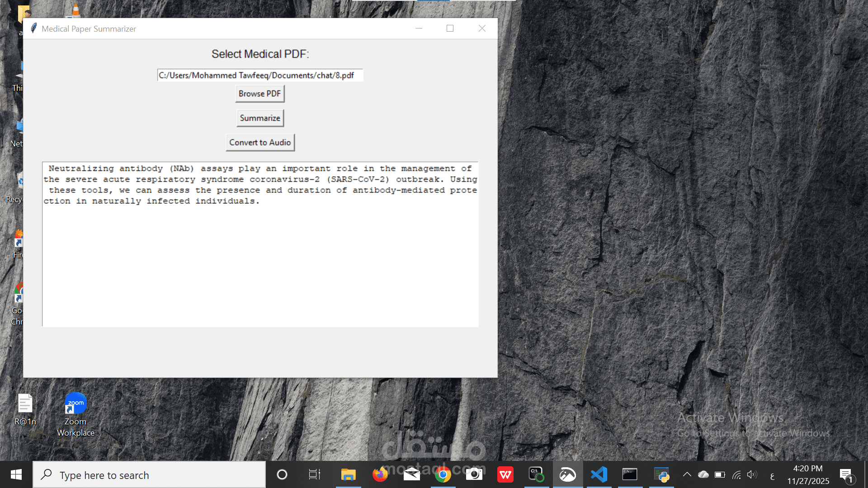Image resolution: width=868 pixels, height=488 pixels.
Task: Click the OneDrive cloud tray icon
Action: pyautogui.click(x=703, y=474)
